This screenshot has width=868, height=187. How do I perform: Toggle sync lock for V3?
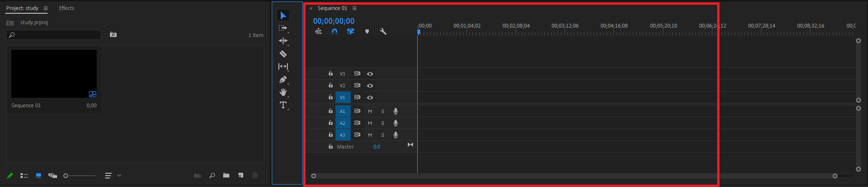[x=357, y=74]
